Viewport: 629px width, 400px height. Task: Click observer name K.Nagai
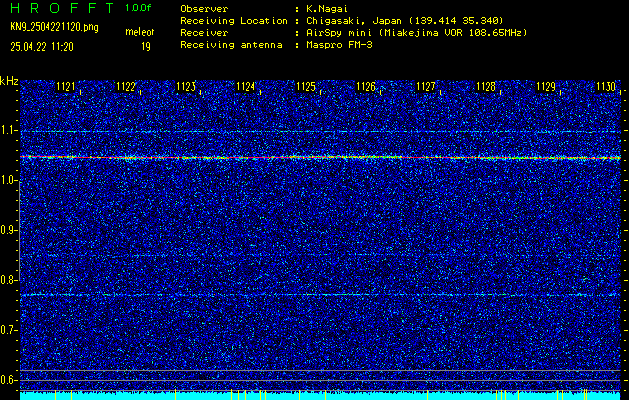[x=327, y=9]
